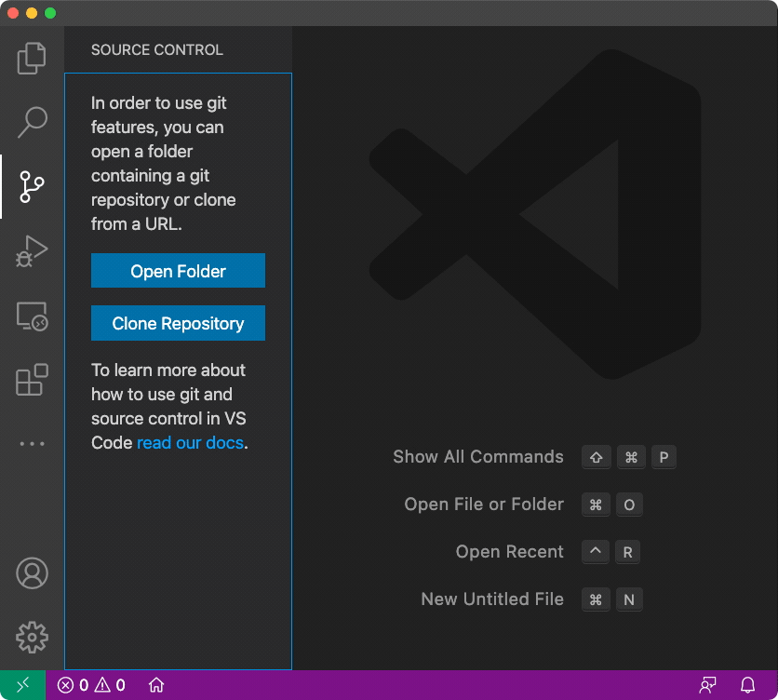This screenshot has width=778, height=700.
Task: Click the R key hint for Open Recent
Action: [627, 552]
